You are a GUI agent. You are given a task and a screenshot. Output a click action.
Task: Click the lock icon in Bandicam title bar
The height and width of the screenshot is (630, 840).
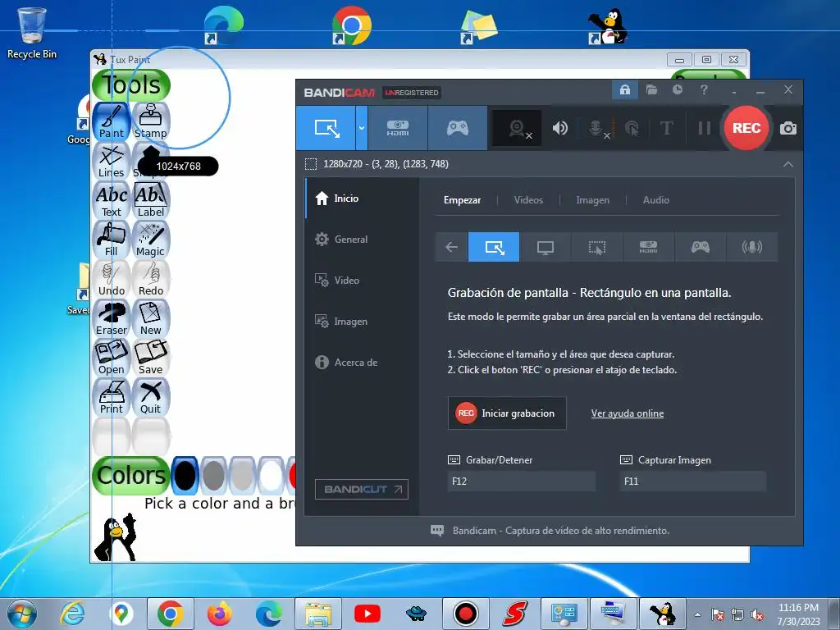[624, 89]
